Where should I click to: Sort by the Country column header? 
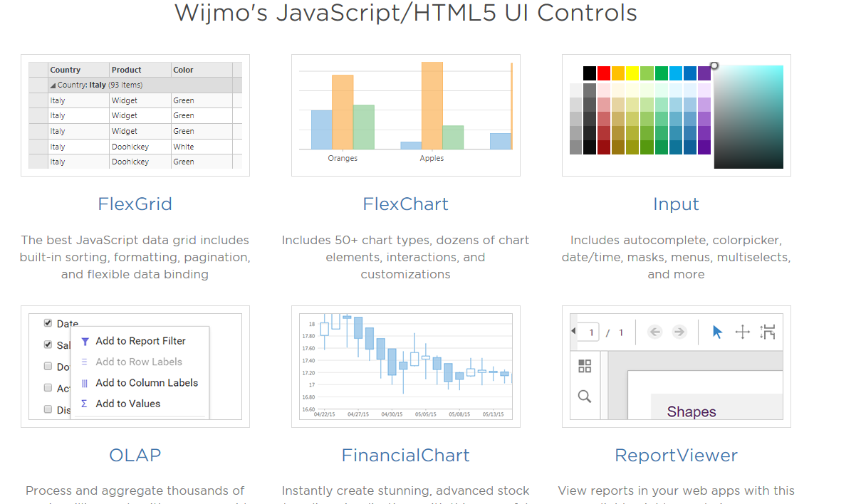[x=78, y=70]
